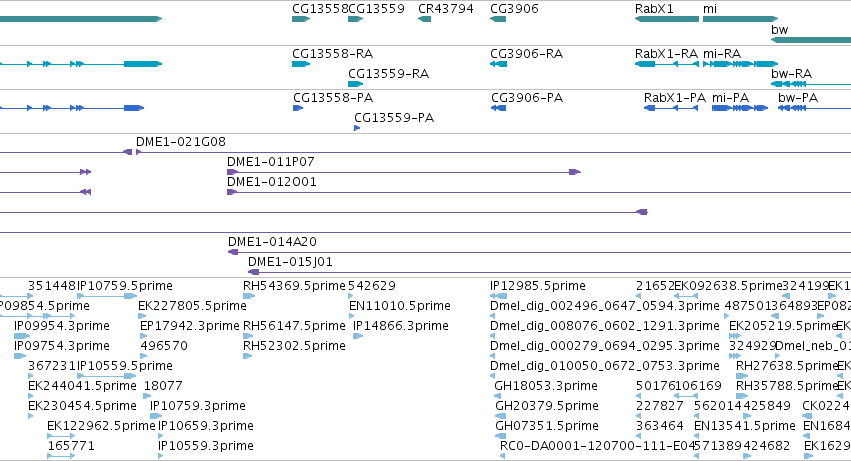Select the 542629 EST label
This screenshot has height=461, width=851.
tap(372, 286)
